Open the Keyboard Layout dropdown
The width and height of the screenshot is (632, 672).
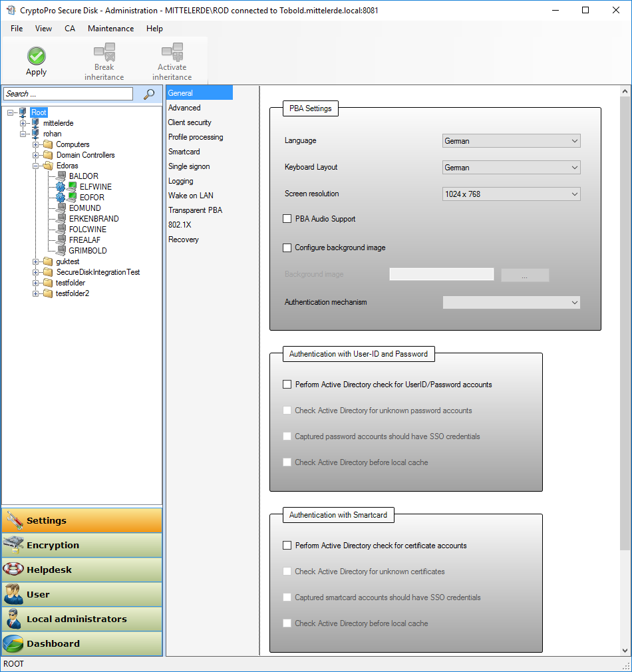(511, 168)
